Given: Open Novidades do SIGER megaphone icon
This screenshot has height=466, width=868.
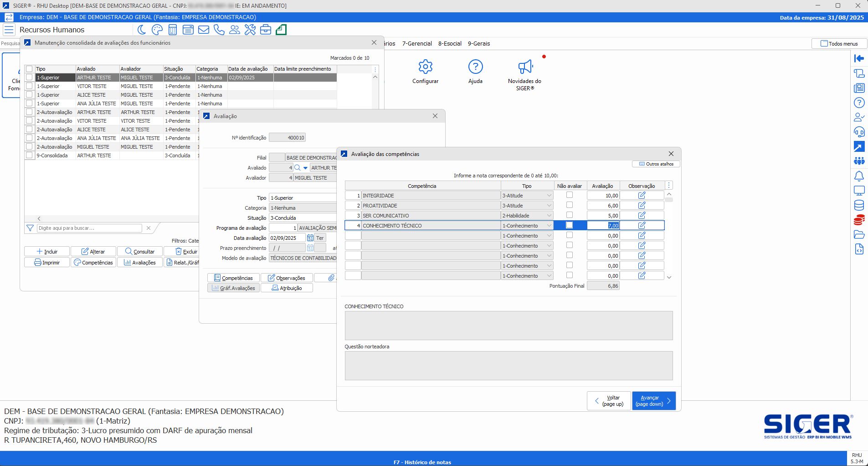Looking at the screenshot, I should (525, 67).
